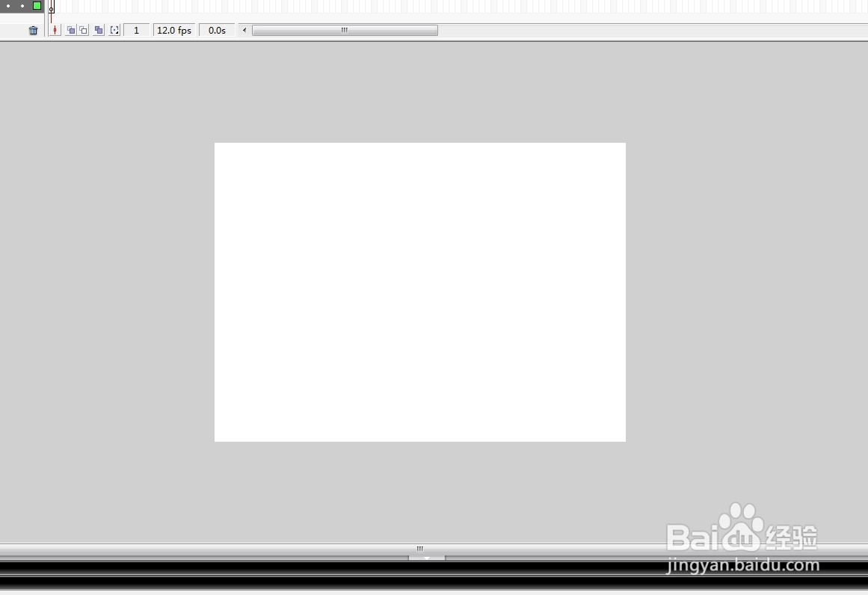Click the 12.0 fps frame rate

point(173,31)
